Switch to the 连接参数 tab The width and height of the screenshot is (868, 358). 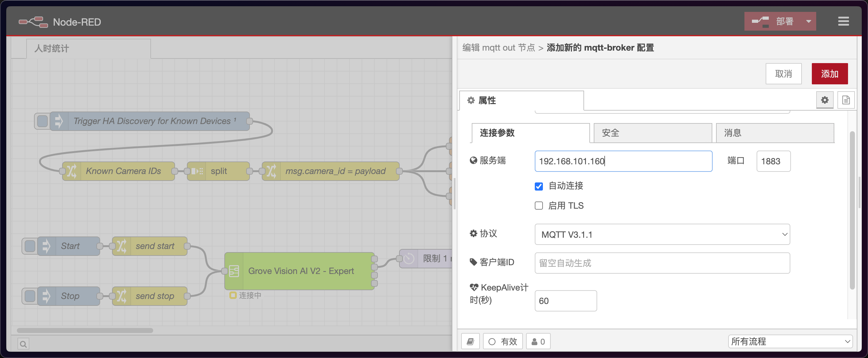530,133
